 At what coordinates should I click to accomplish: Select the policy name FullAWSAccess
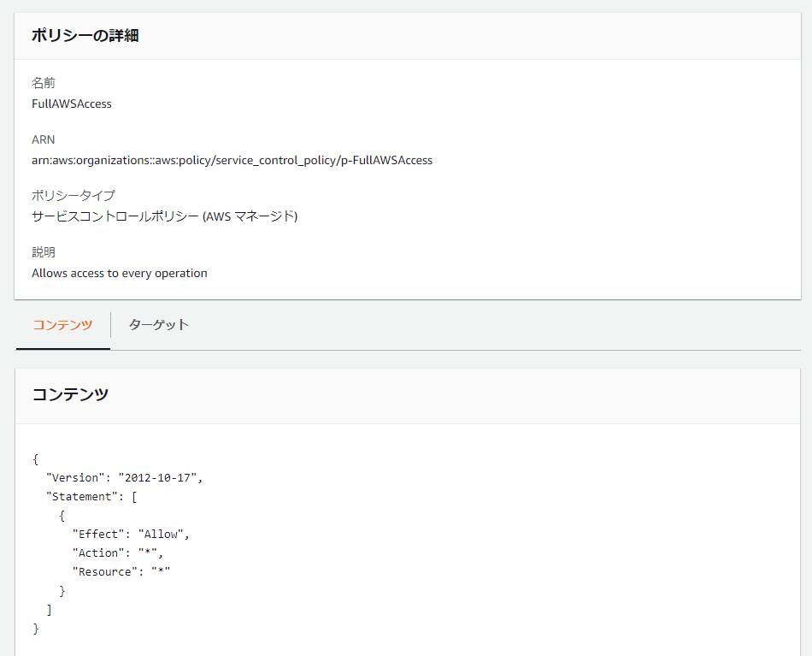point(72,103)
